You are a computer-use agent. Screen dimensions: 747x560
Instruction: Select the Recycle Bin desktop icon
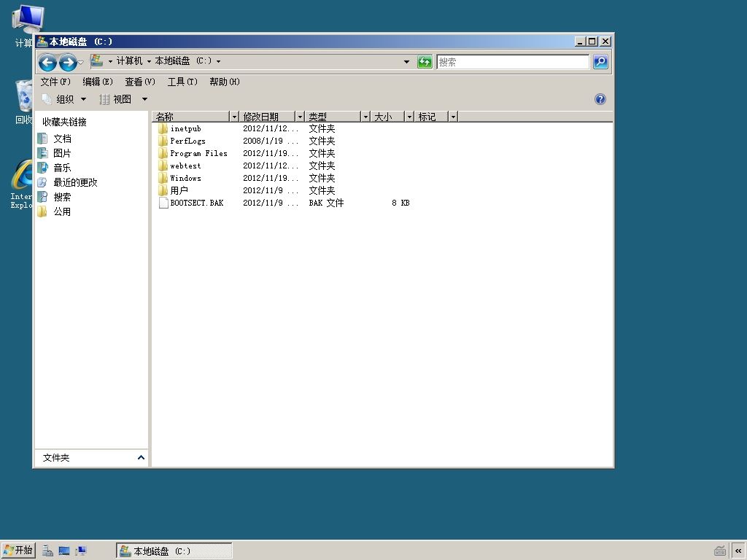(x=24, y=96)
